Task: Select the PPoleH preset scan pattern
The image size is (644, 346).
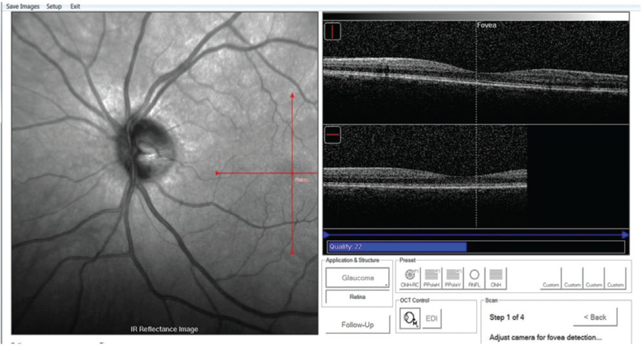Action: [x=431, y=278]
